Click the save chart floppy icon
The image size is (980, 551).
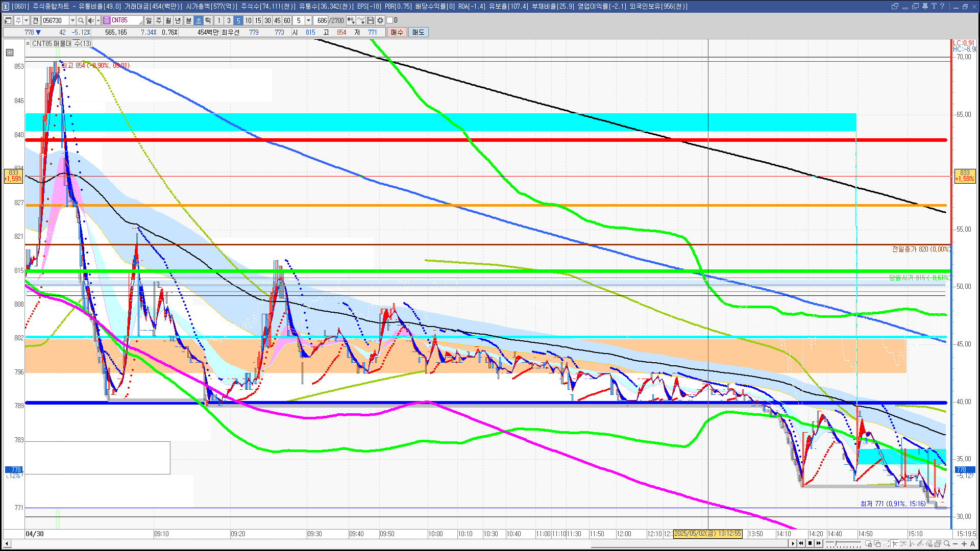pyautogui.click(x=371, y=20)
